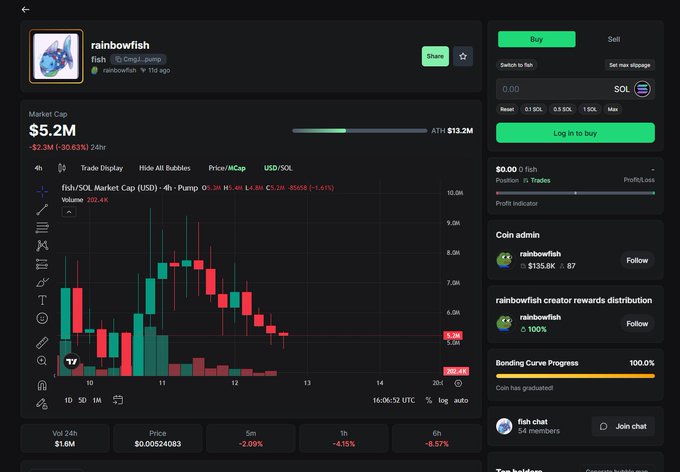Viewport: 680px width, 472px height.
Task: Click the Profit indicator bar
Action: [x=575, y=193]
